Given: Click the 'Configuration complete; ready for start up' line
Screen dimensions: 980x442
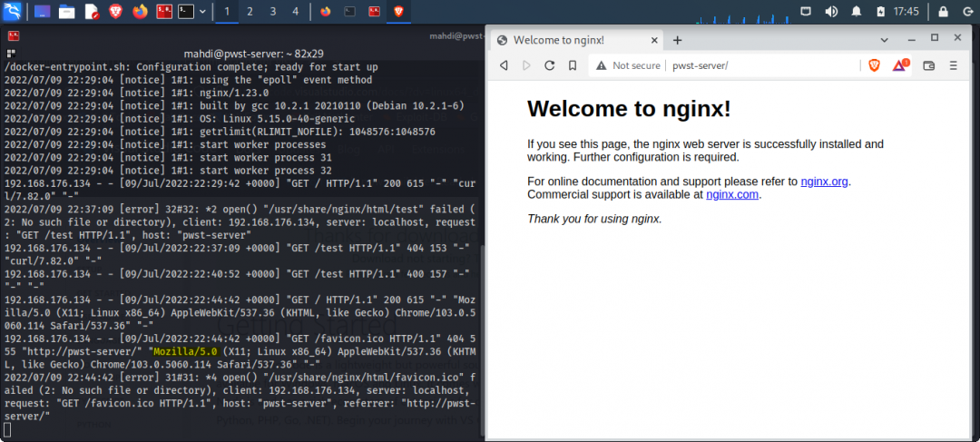Looking at the screenshot, I should pyautogui.click(x=191, y=66).
